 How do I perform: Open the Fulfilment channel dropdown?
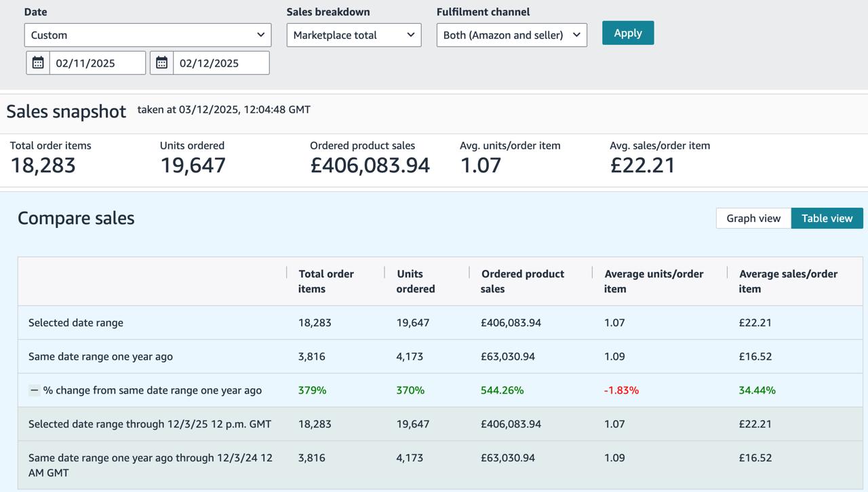(x=511, y=35)
